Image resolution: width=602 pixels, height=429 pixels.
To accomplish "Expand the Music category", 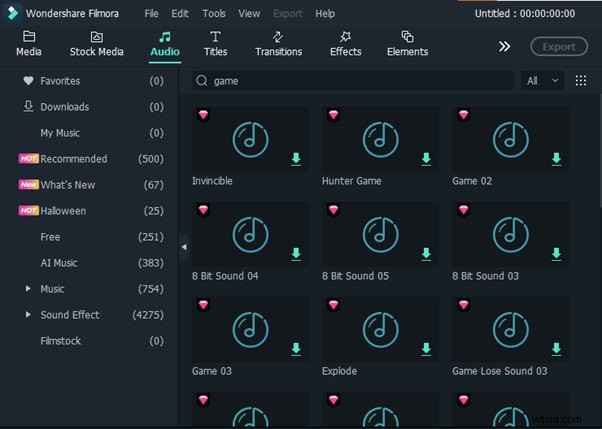I will coord(28,289).
